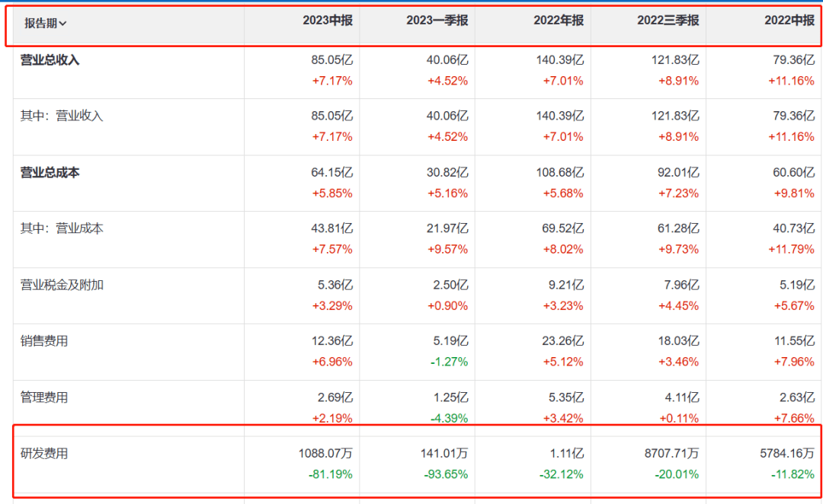Click the 85.05亿 value under 营业总收入

(x=332, y=60)
